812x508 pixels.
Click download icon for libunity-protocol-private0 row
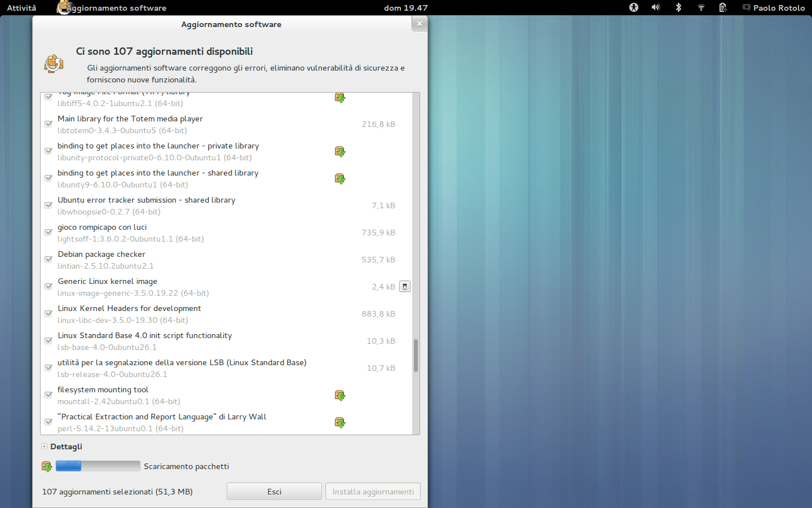pos(340,151)
